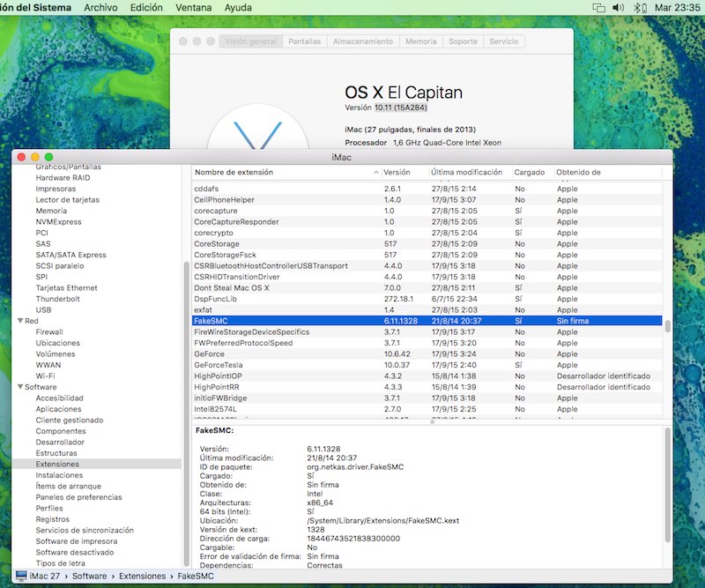Open the Ayuda menu
This screenshot has height=588, width=705.
pos(238,8)
